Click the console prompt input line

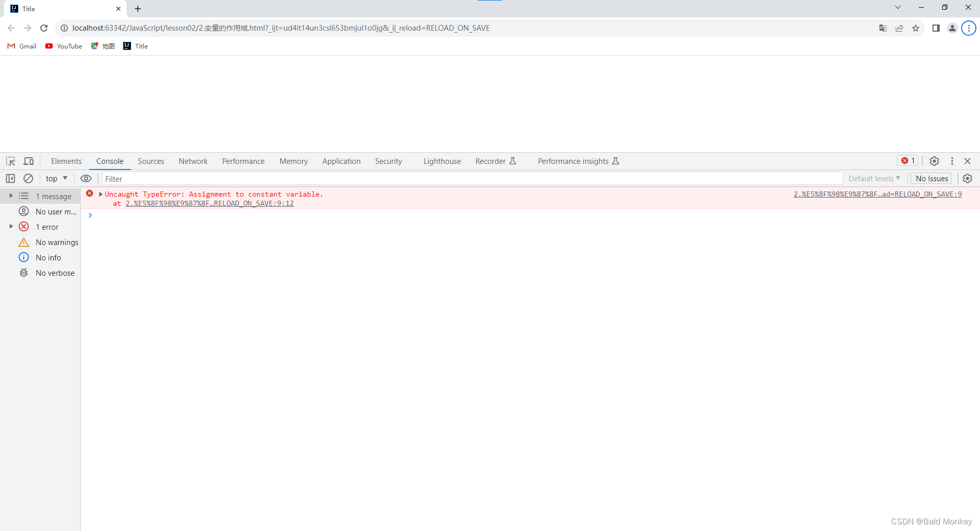point(531,215)
